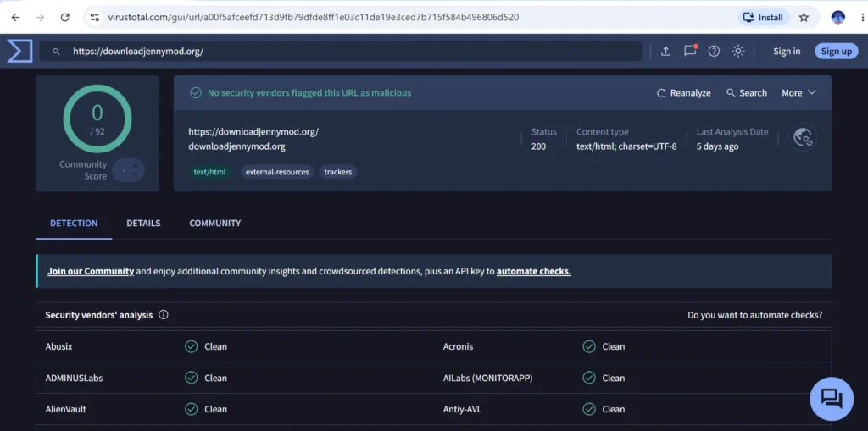Open the automate checks link
The width and height of the screenshot is (868, 431).
pyautogui.click(x=534, y=271)
